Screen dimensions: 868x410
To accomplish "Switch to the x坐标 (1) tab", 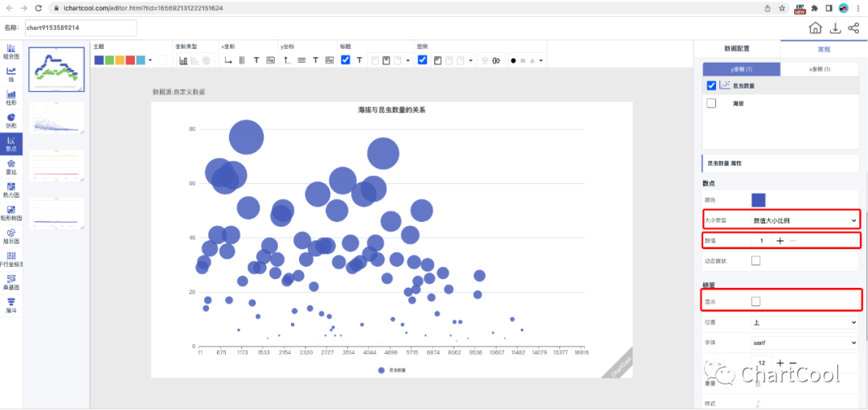I will point(820,69).
